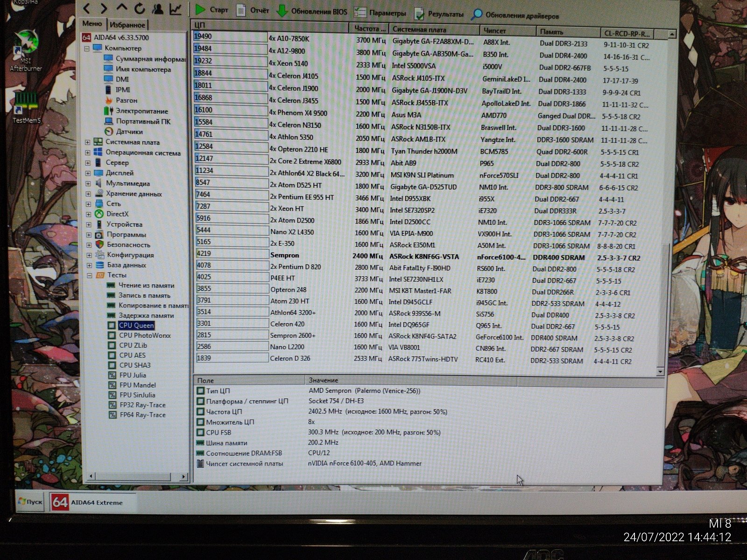This screenshot has height=560, width=747.
Task: Open the line graph icon in the toolbar
Action: point(176,9)
